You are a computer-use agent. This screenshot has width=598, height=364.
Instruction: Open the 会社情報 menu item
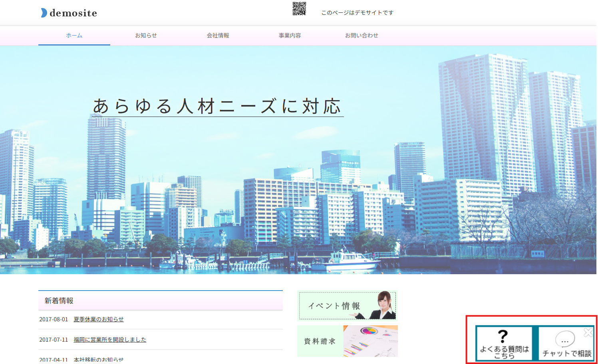[x=218, y=36]
